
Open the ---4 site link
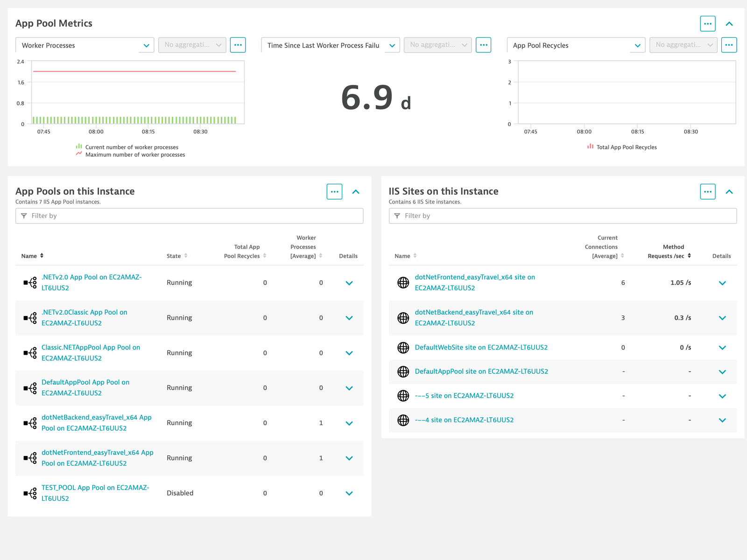pyautogui.click(x=464, y=420)
